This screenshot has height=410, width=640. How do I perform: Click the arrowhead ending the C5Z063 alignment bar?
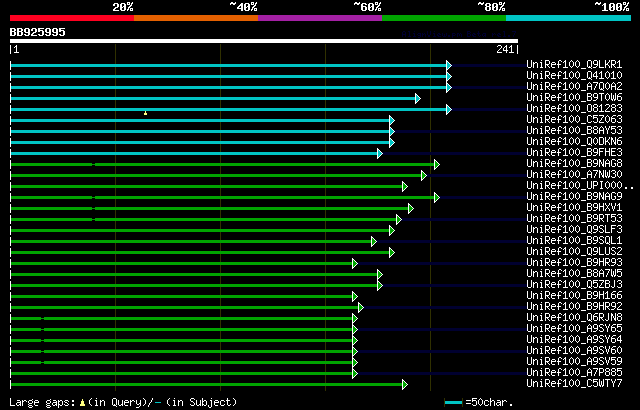tap(392, 120)
